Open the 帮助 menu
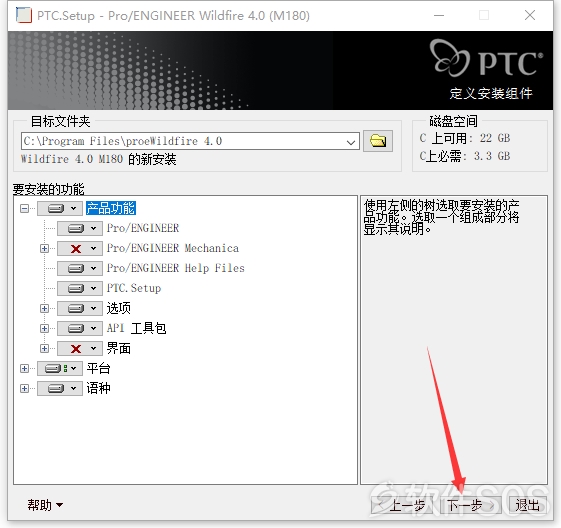The height and width of the screenshot is (528, 561). tap(45, 505)
